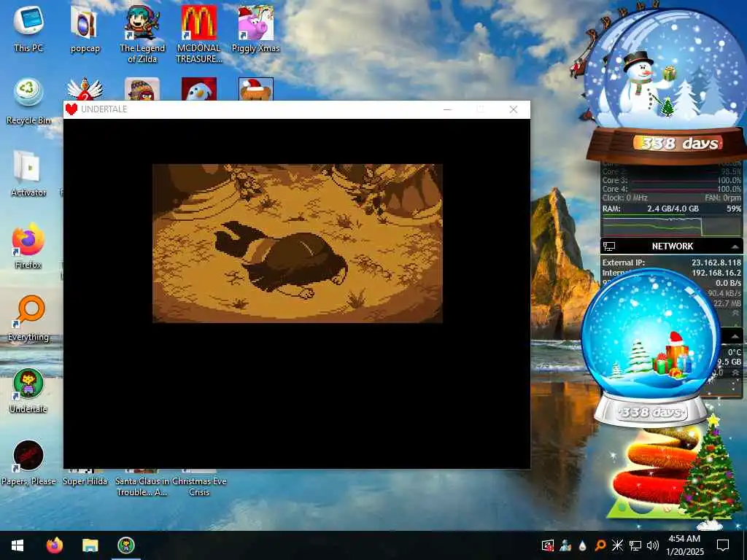This screenshot has width=747, height=560.
Task: Select the Activator desktop icon
Action: point(28,174)
